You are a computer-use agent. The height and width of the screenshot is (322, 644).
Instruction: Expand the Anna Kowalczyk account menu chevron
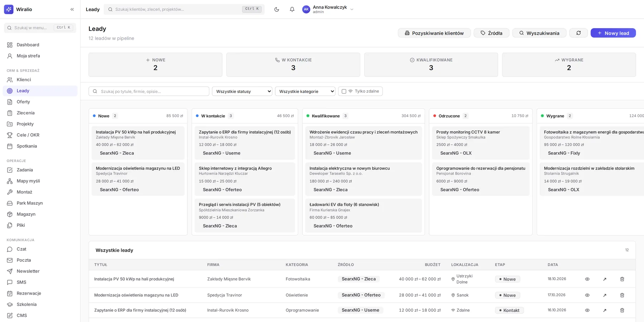(352, 9)
